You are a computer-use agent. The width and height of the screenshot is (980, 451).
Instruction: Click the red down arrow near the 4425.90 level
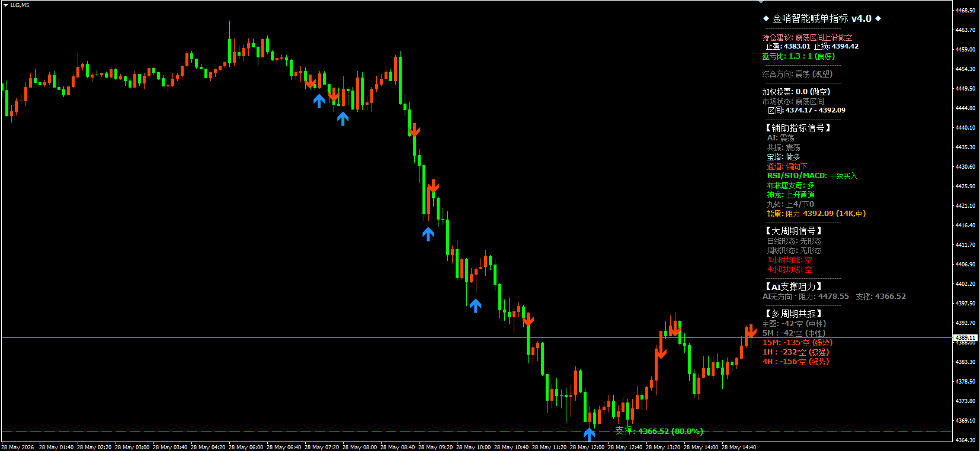pos(433,187)
